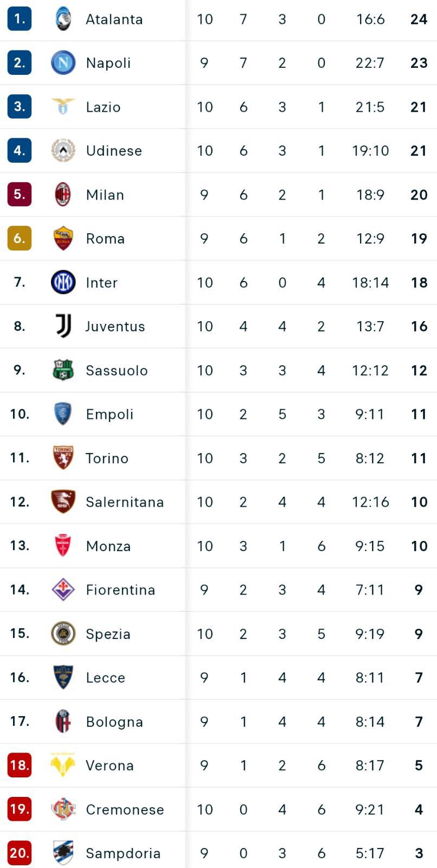Click Atalanta's 24 points total
Viewport: 437px width, 868px height.
(419, 20)
